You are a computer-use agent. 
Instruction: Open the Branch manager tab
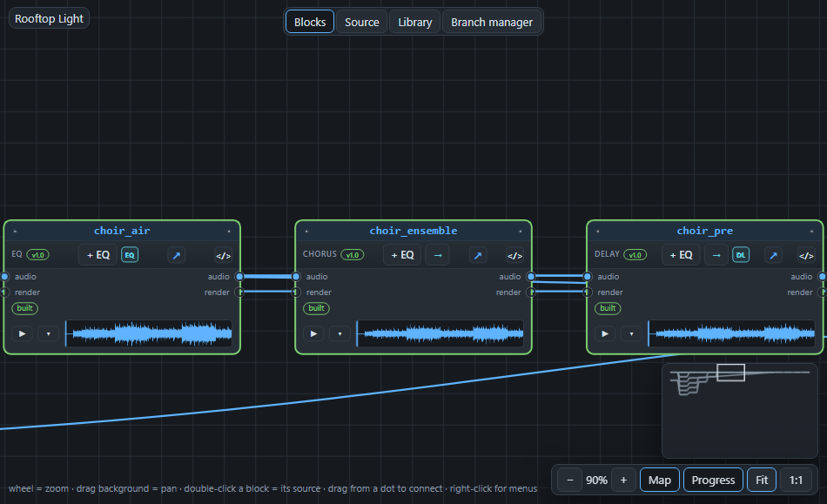point(492,22)
